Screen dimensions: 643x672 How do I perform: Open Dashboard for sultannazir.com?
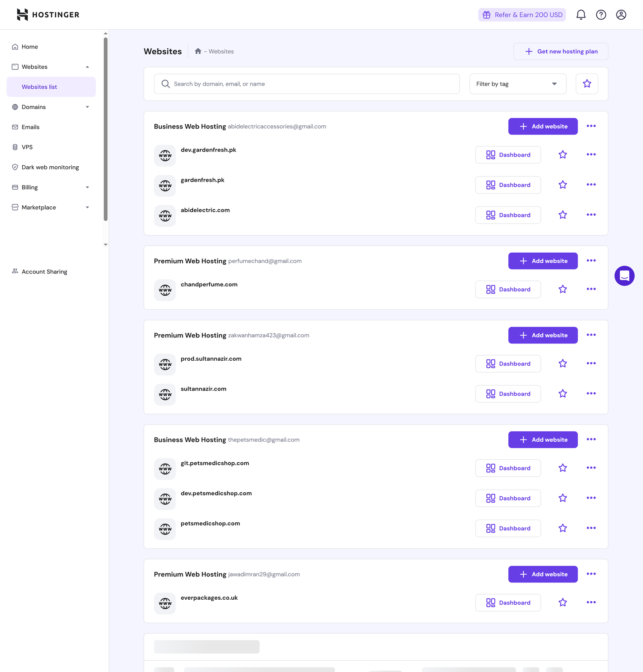point(508,394)
